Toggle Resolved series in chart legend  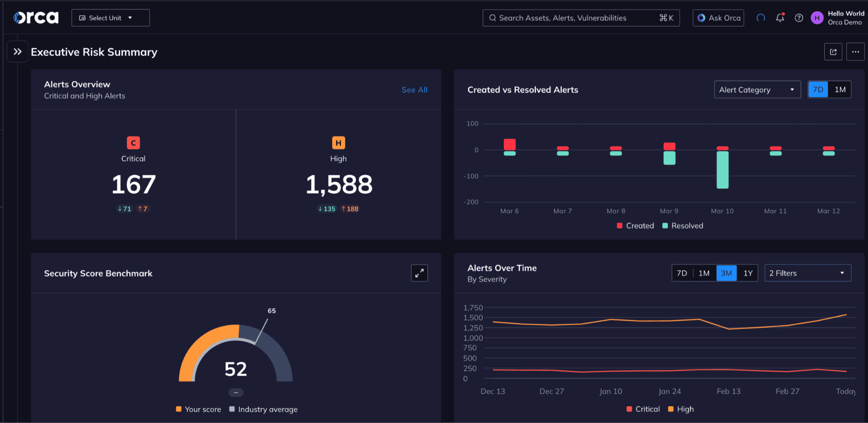coord(682,226)
